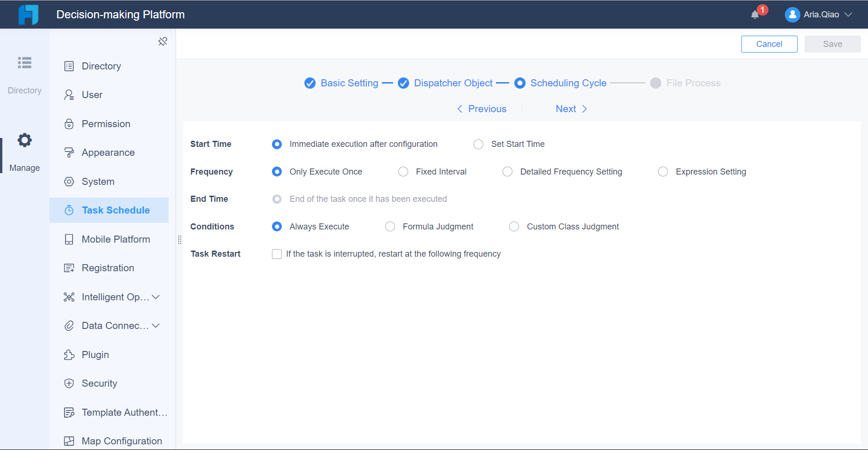The image size is (868, 450).
Task: Expand the Intelligent Op... submenu chevron
Action: 156,297
